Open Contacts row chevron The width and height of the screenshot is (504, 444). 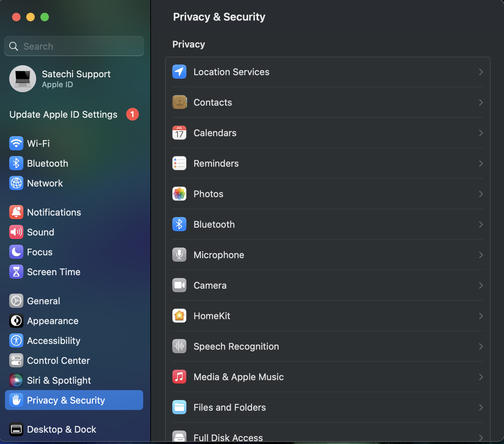pyautogui.click(x=481, y=102)
